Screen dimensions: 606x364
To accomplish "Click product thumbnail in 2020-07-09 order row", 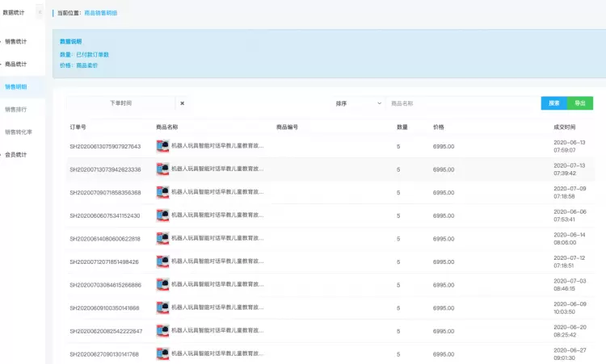I will [162, 193].
